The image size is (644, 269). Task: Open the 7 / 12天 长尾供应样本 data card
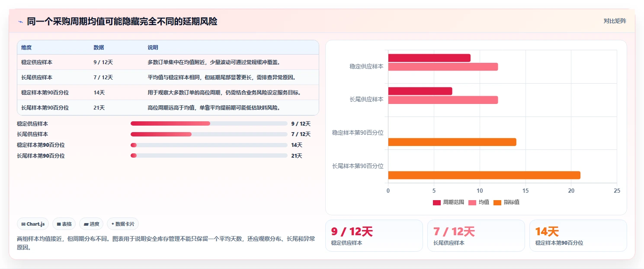coord(476,236)
